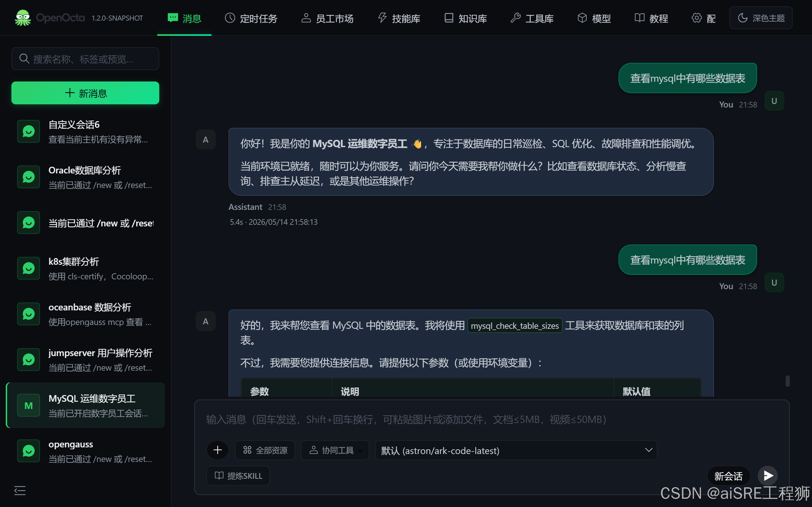Image resolution: width=812 pixels, height=507 pixels.
Task: Open the untitled 当前已通过 /new 或 /reset conversation
Action: (85, 223)
